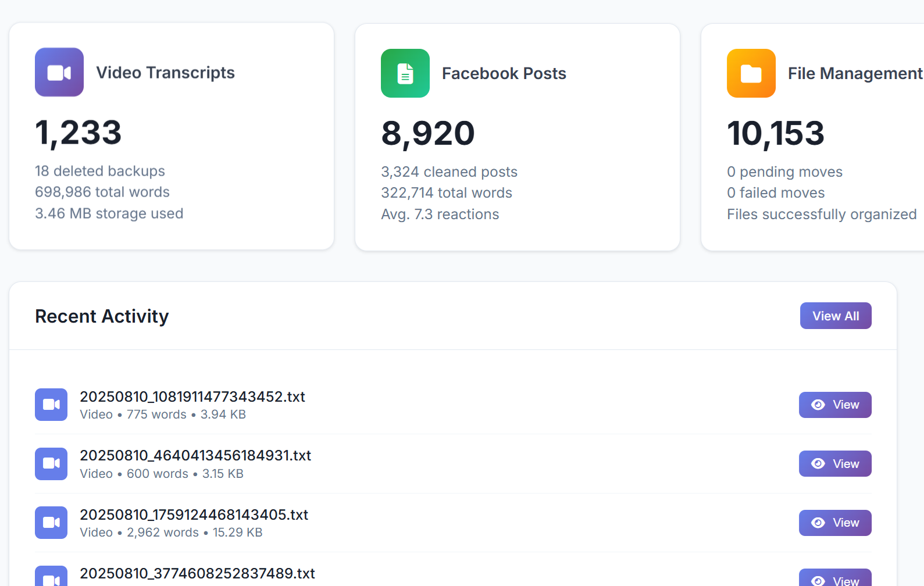Viewport: 924px width, 586px height.
Task: Click the video icon beside 20250810_3774608252837489.txt
Action: [51, 577]
